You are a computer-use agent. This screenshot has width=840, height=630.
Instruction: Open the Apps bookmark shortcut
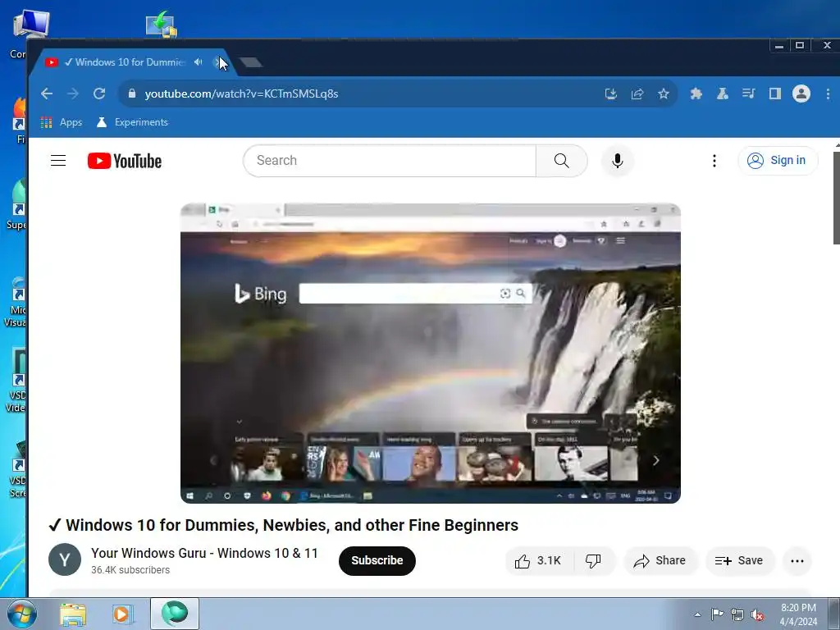point(62,122)
